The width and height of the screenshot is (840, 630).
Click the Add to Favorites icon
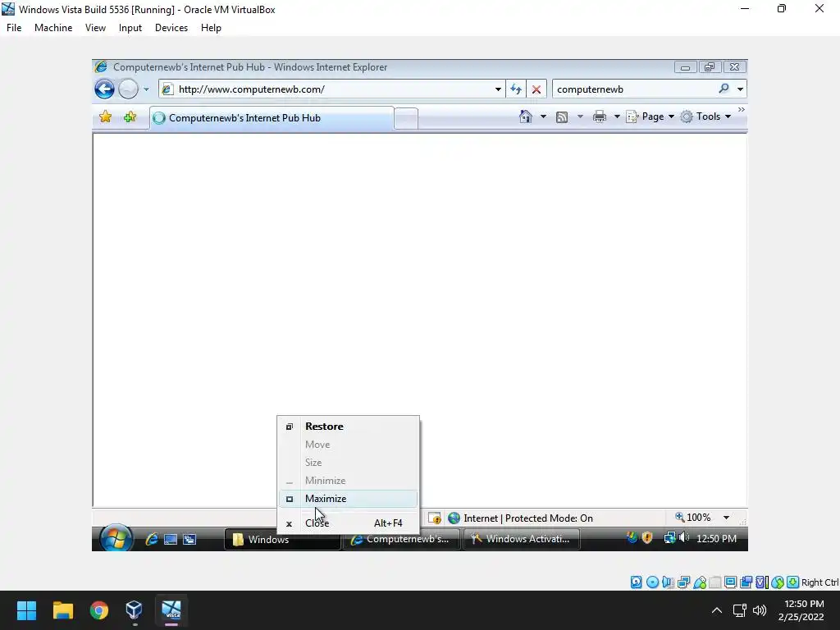(130, 116)
